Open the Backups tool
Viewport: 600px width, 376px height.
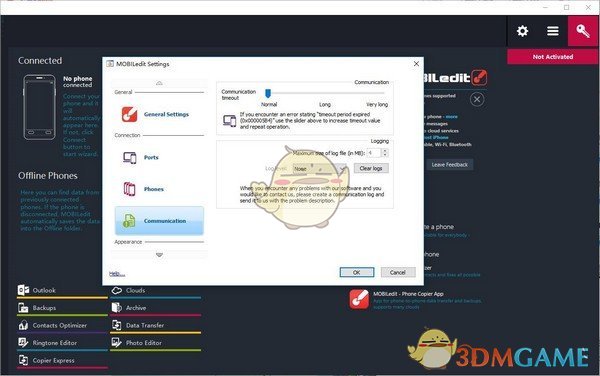pyautogui.click(x=62, y=308)
